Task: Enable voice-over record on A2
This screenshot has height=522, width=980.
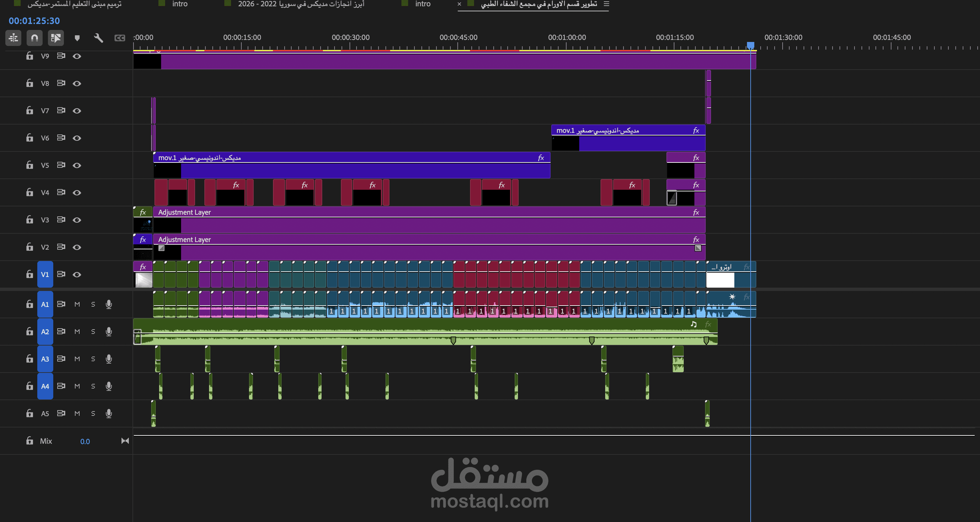Action: (109, 332)
